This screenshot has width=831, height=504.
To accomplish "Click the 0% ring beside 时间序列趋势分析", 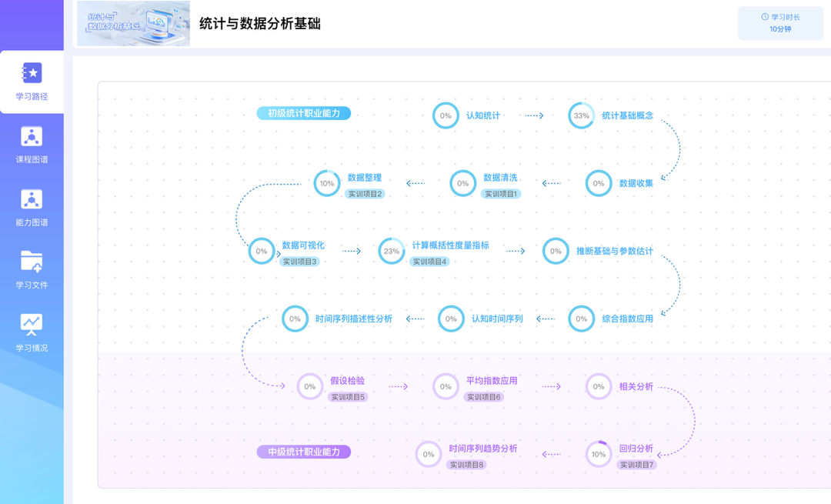I will pyautogui.click(x=429, y=455).
